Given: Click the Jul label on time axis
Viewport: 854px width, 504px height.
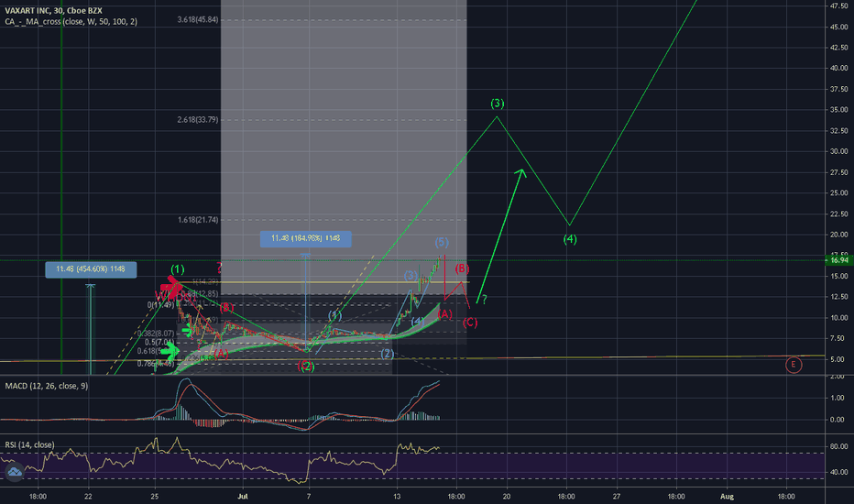Looking at the screenshot, I should point(243,497).
